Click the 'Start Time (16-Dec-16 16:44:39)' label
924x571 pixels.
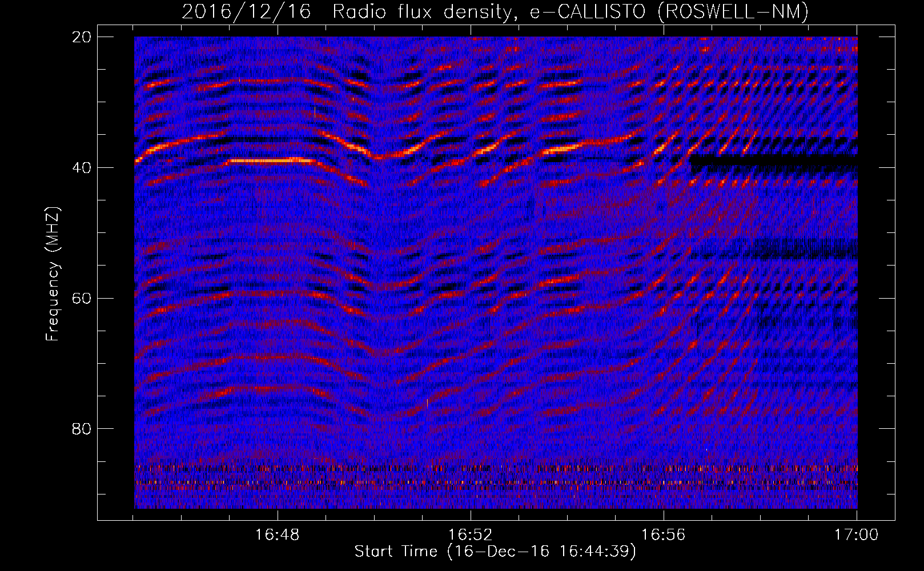click(x=495, y=552)
